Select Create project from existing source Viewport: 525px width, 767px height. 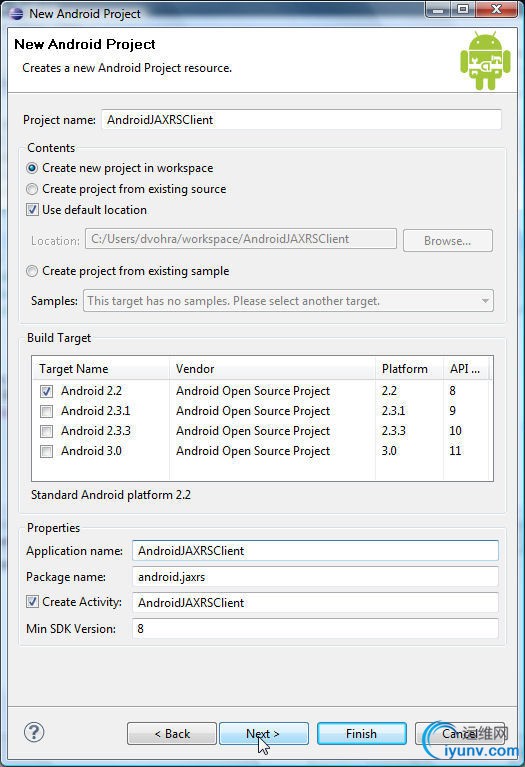click(x=32, y=189)
